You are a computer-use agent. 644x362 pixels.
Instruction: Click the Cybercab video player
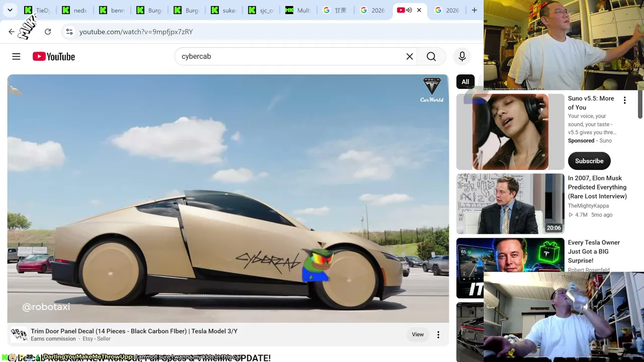(228, 199)
